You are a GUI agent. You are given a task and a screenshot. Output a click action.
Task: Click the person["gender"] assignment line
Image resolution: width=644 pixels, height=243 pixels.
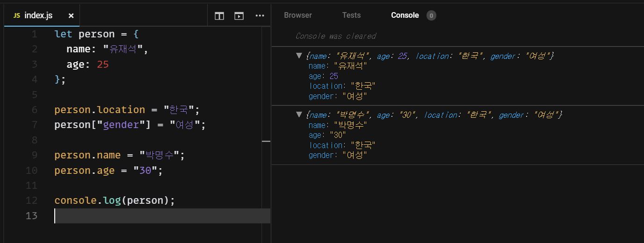click(x=130, y=125)
